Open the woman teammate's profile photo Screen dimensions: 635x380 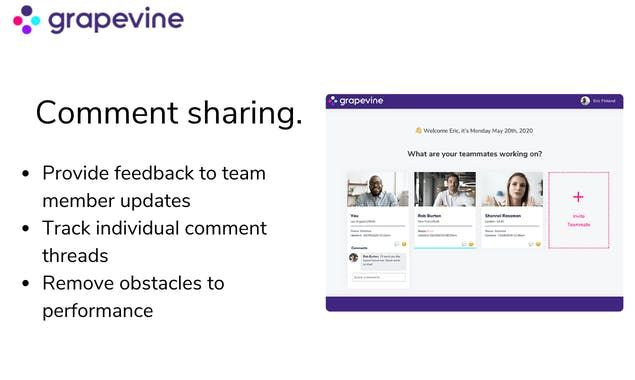pos(512,189)
